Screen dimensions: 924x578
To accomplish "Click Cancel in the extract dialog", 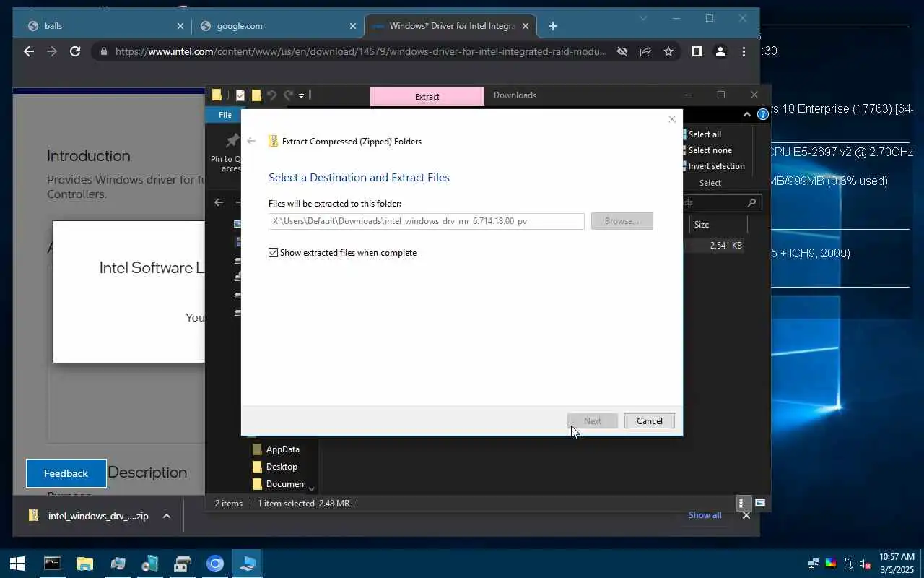I will tap(649, 421).
